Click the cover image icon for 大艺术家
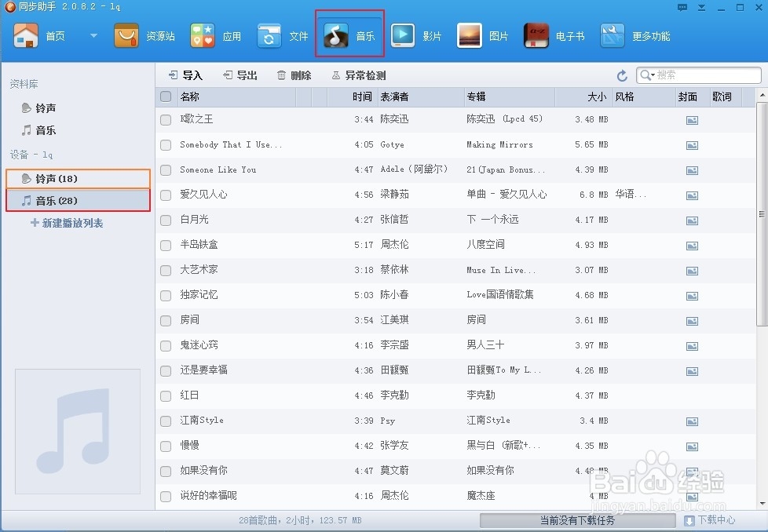Viewport: 768px width, 532px height. point(692,271)
